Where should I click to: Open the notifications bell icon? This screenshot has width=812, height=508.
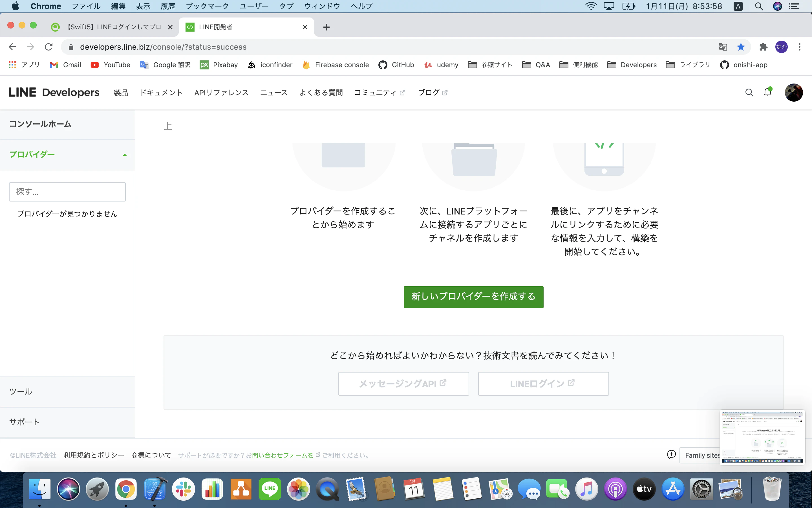coord(768,92)
